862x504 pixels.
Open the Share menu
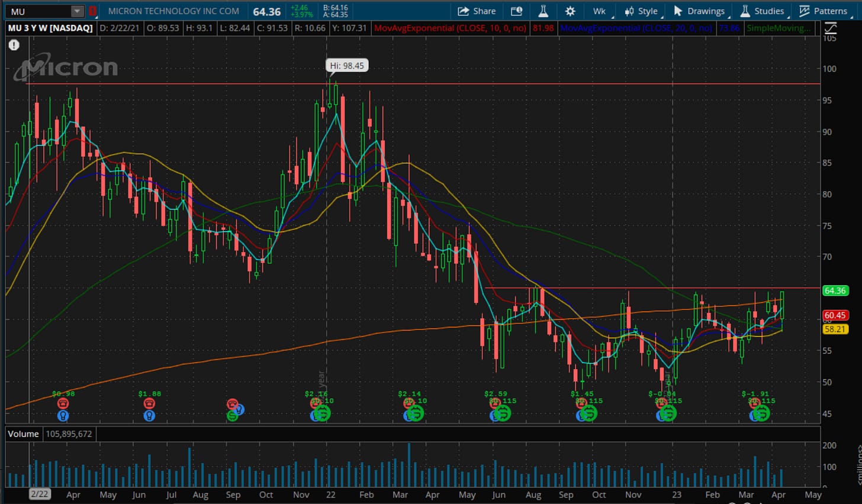[477, 11]
